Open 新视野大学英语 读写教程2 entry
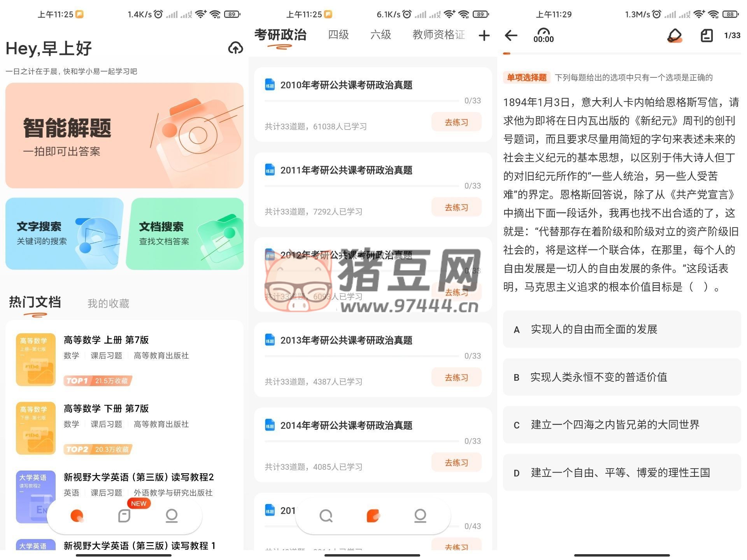 [139, 477]
